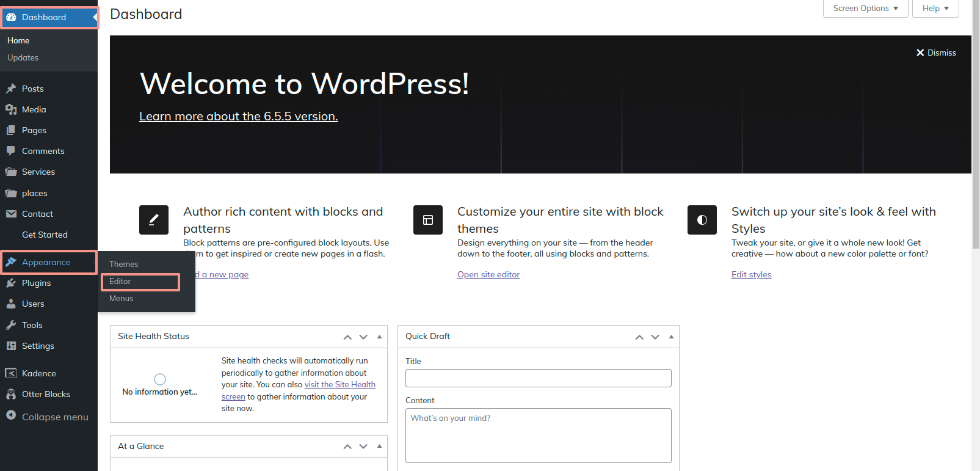Select the Plugins plug icon
The width and height of the screenshot is (980, 471).
click(11, 283)
